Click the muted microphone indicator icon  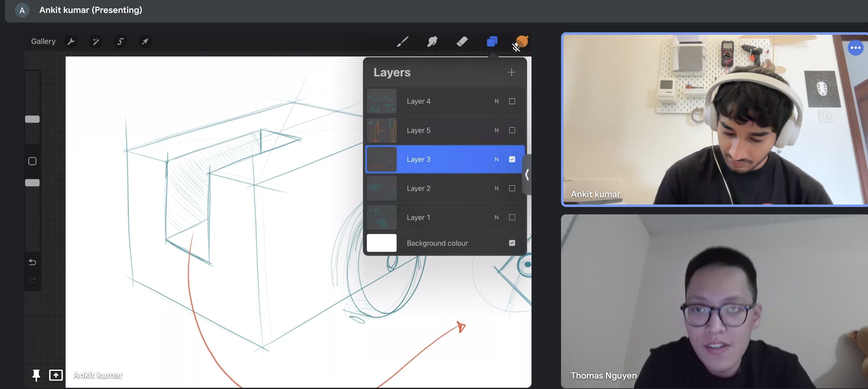[x=516, y=47]
